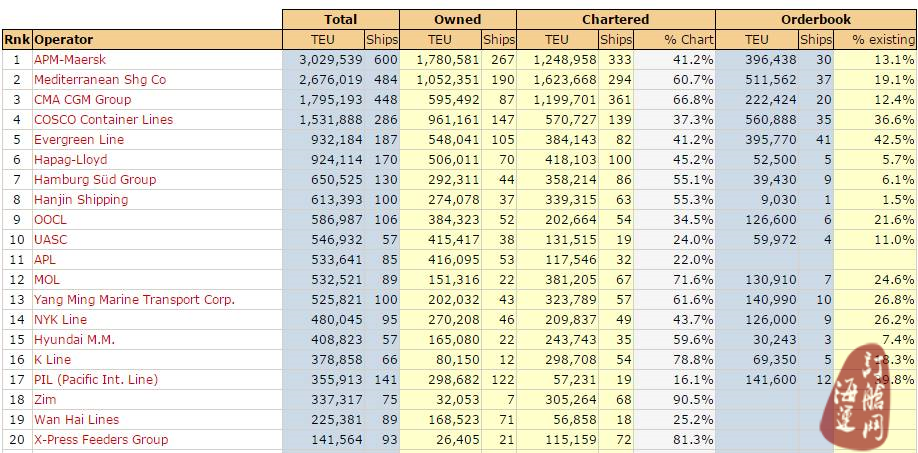
Task: Open the X-Press Feeders Group link
Action: click(101, 439)
